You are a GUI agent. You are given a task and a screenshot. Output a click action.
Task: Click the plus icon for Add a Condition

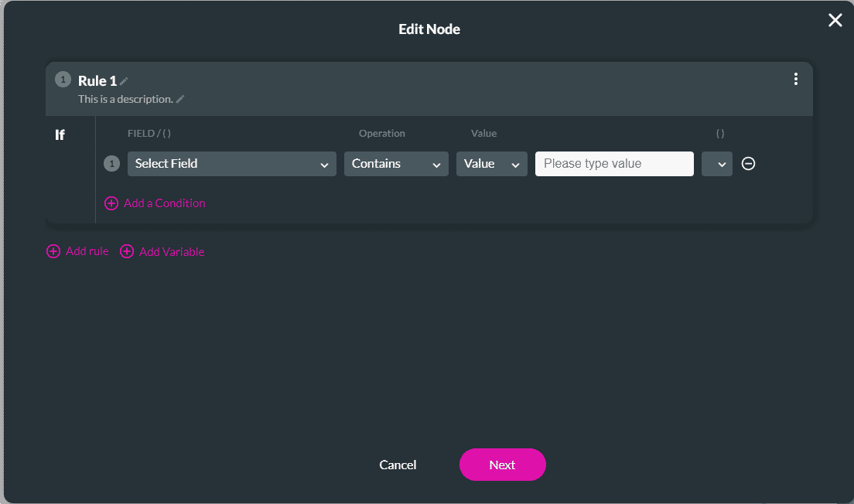click(x=111, y=203)
